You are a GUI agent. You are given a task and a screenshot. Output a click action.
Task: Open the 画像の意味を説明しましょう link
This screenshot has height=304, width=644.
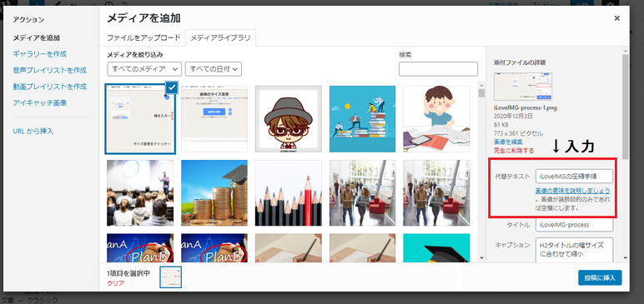coord(572,191)
